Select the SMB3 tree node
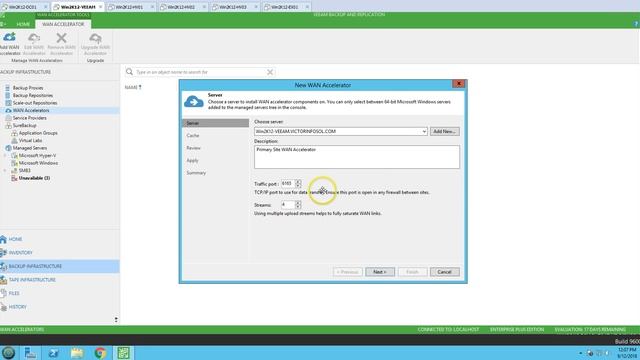 (24, 171)
